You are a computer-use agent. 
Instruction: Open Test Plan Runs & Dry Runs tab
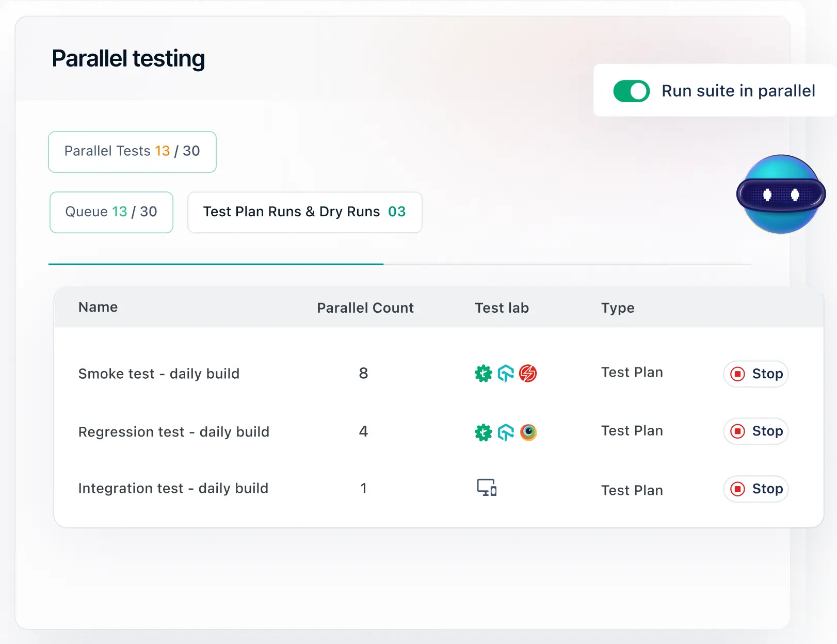coord(304,212)
